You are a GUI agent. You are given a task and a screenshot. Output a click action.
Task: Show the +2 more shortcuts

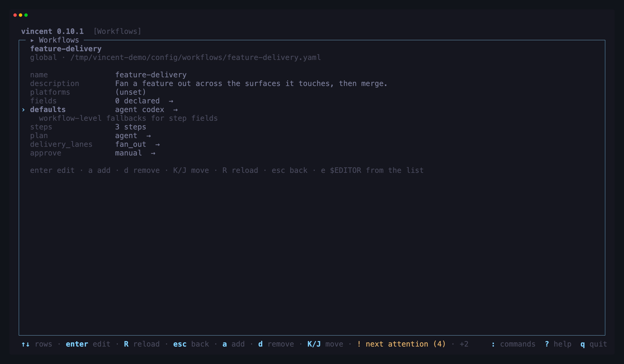(x=464, y=344)
